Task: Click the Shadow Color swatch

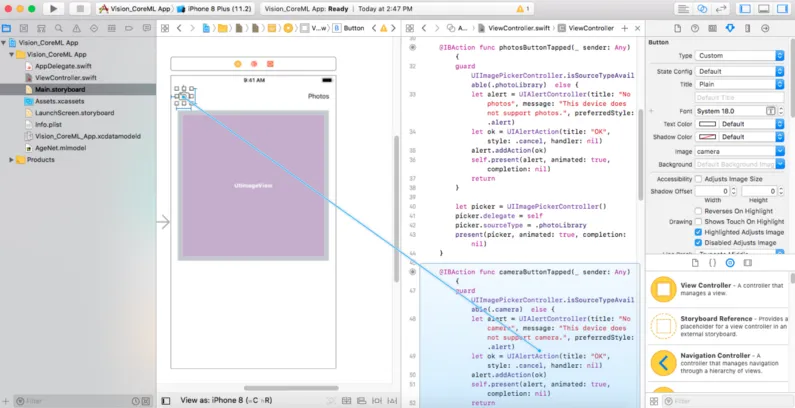Action: [707, 137]
